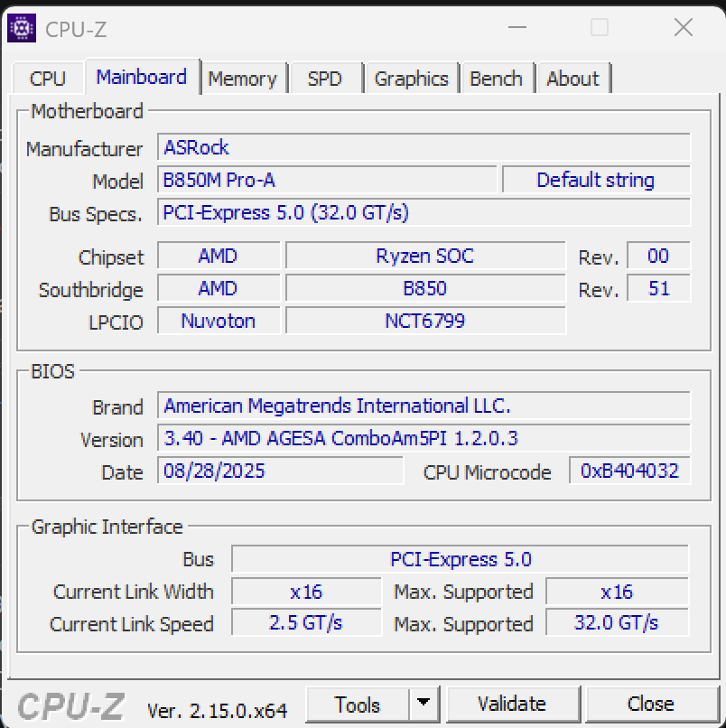Open the Graphics tab
This screenshot has width=726, height=728.
(x=411, y=79)
